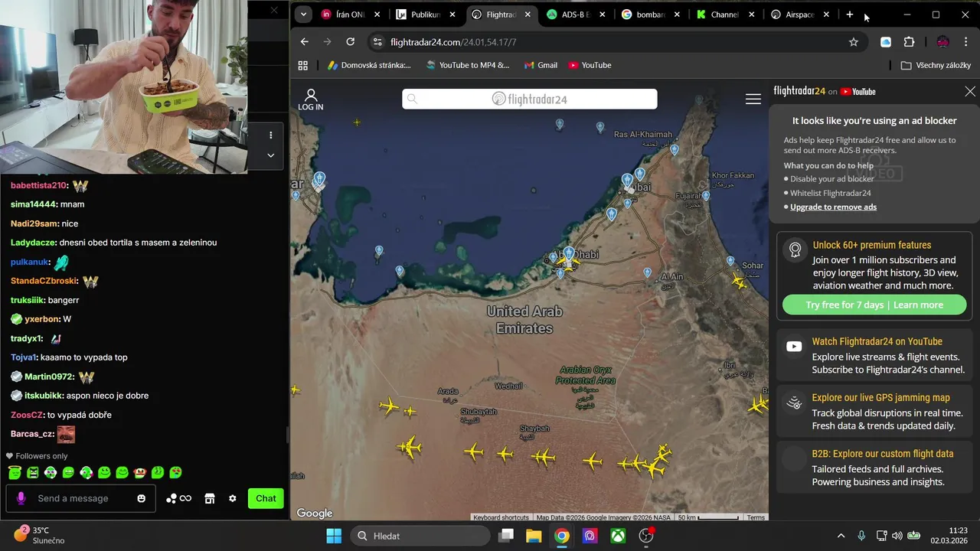The height and width of the screenshot is (551, 980).
Task: Open the Všechny záložky folder
Action: (936, 65)
